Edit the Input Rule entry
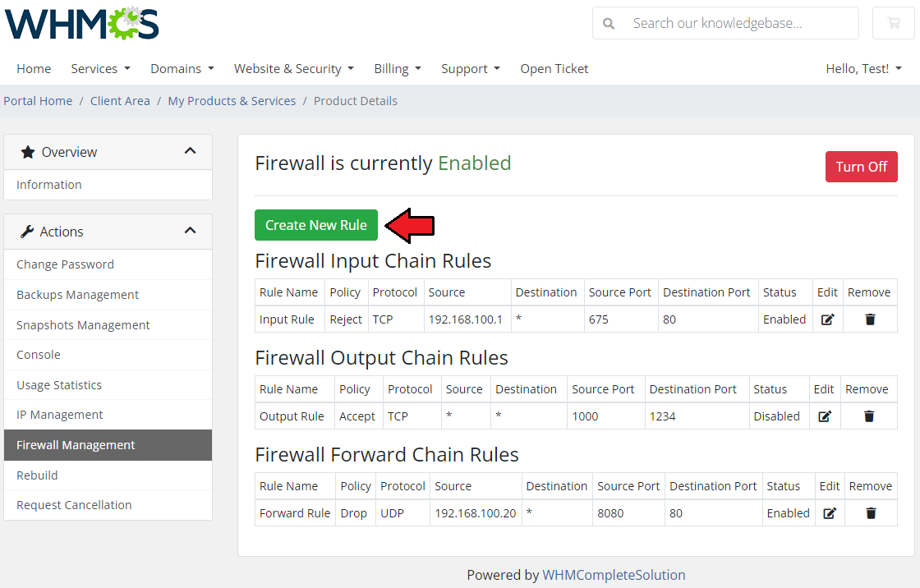920x588 pixels. 827,319
